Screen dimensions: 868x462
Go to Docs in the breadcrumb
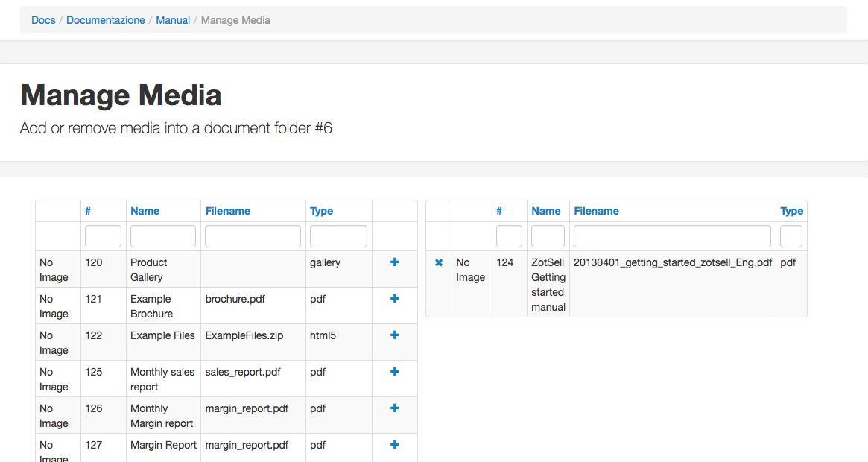coord(43,20)
